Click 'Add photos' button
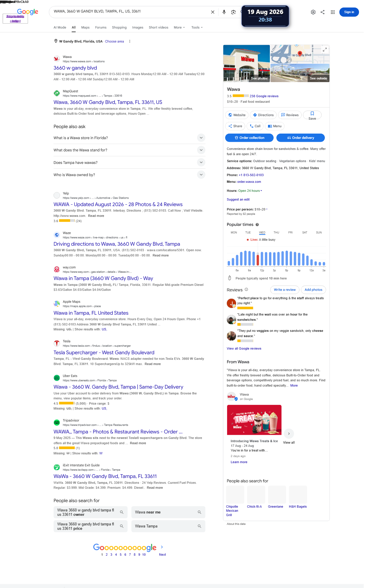 [x=313, y=290]
